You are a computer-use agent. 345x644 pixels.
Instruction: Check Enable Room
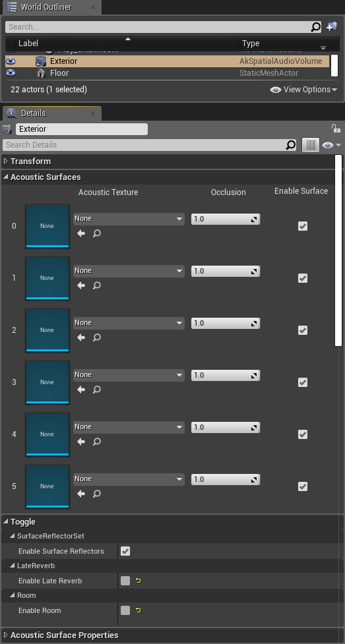point(125,610)
